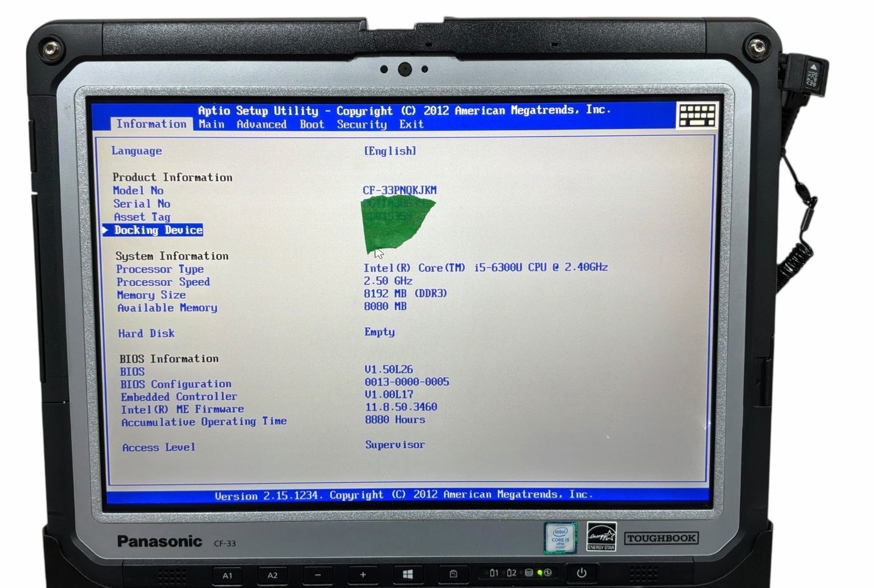Image resolution: width=874 pixels, height=588 pixels.
Task: Click the 8880 Hours value
Action: click(x=395, y=419)
